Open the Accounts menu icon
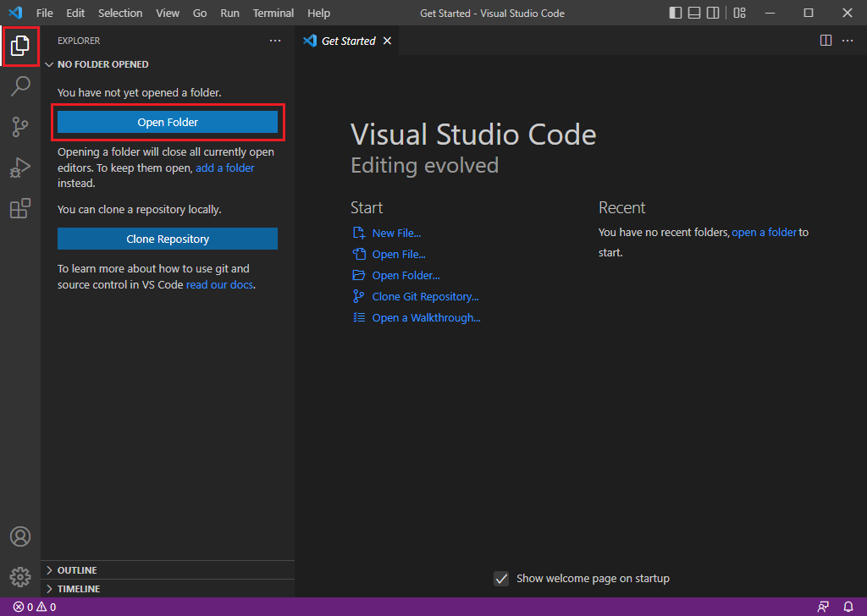The height and width of the screenshot is (616, 867). [x=20, y=536]
